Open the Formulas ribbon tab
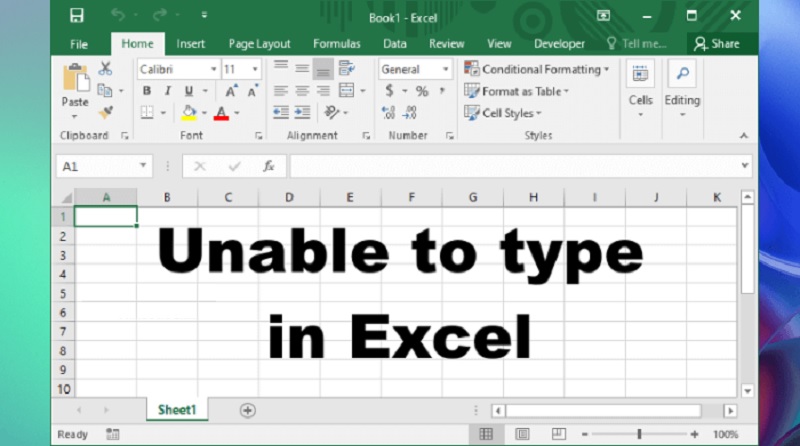Image resolution: width=800 pixels, height=446 pixels. pos(337,44)
